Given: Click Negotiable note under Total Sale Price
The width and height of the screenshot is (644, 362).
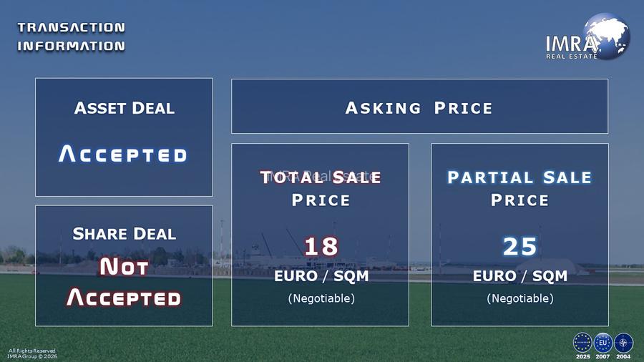Looking at the screenshot, I should (321, 298).
